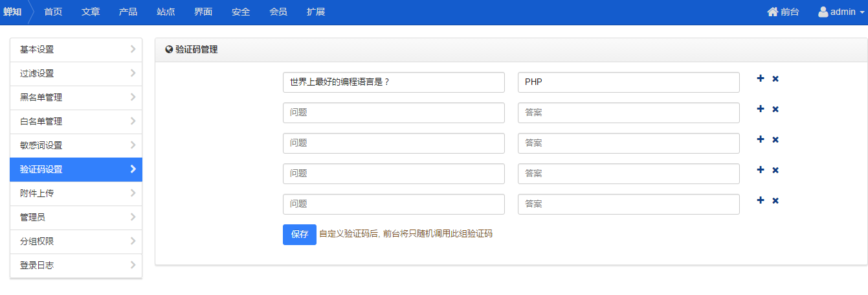Click the plus icon beside the PHP answer row

pyautogui.click(x=761, y=78)
